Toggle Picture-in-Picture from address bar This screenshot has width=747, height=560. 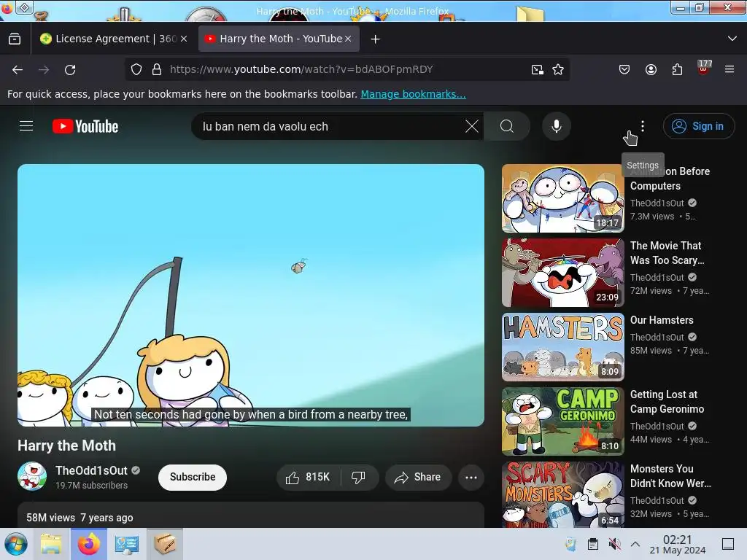538,69
